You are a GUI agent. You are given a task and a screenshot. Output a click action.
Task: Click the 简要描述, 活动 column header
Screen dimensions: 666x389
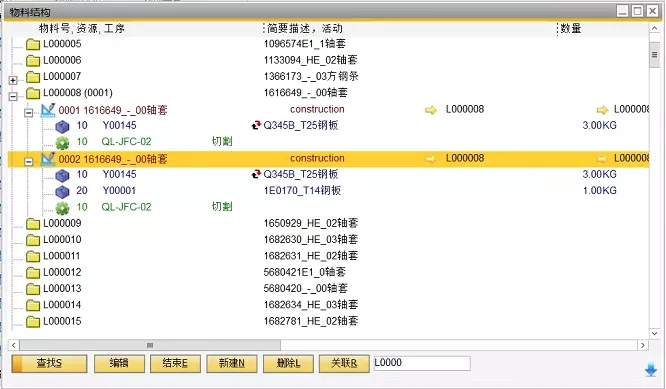click(x=305, y=28)
